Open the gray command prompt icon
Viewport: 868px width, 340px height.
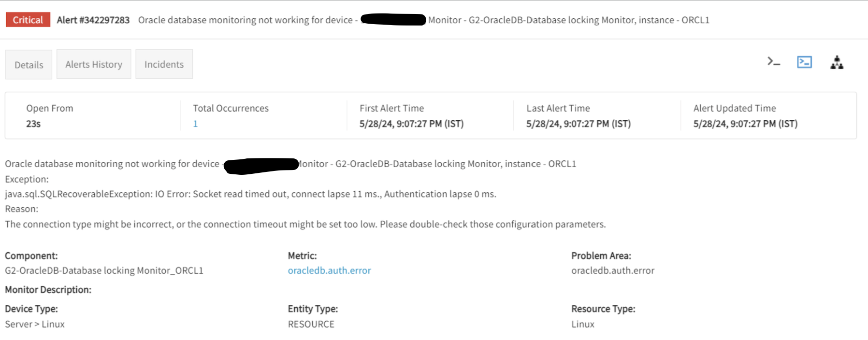[773, 62]
